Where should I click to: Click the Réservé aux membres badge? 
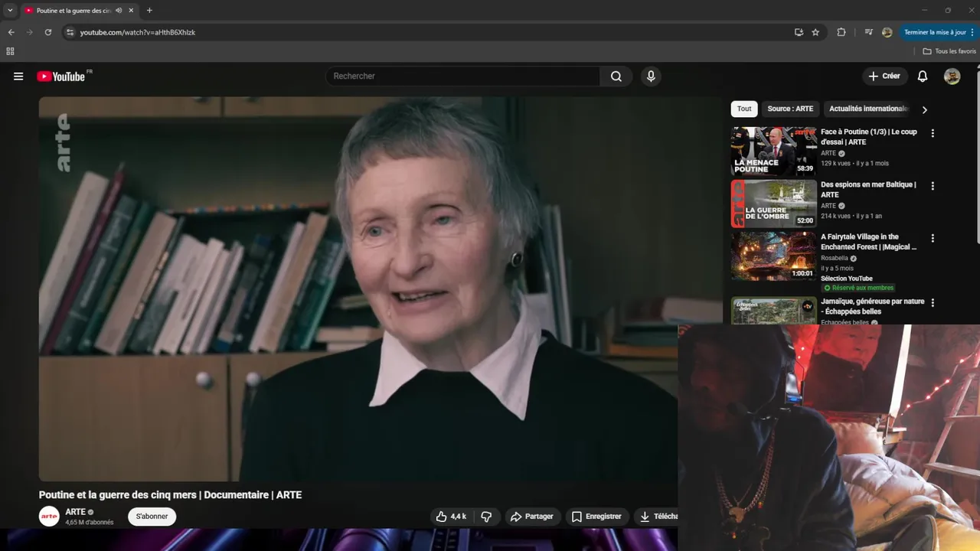tap(858, 288)
